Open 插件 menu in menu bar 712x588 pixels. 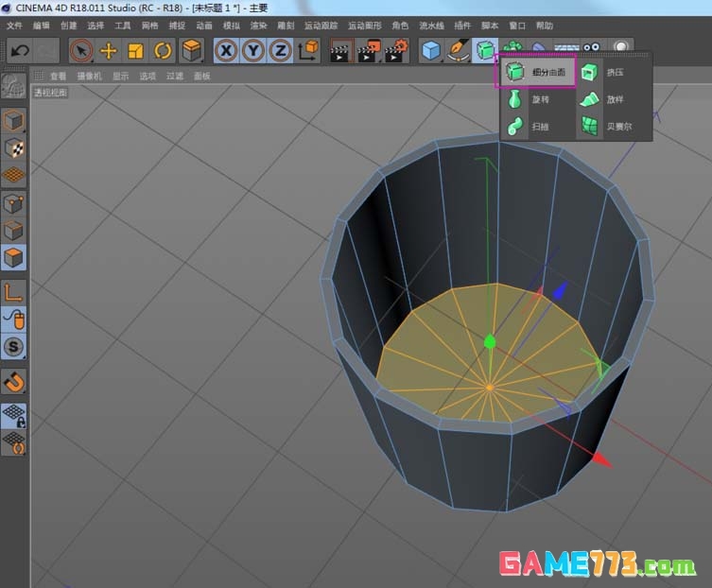click(x=462, y=26)
